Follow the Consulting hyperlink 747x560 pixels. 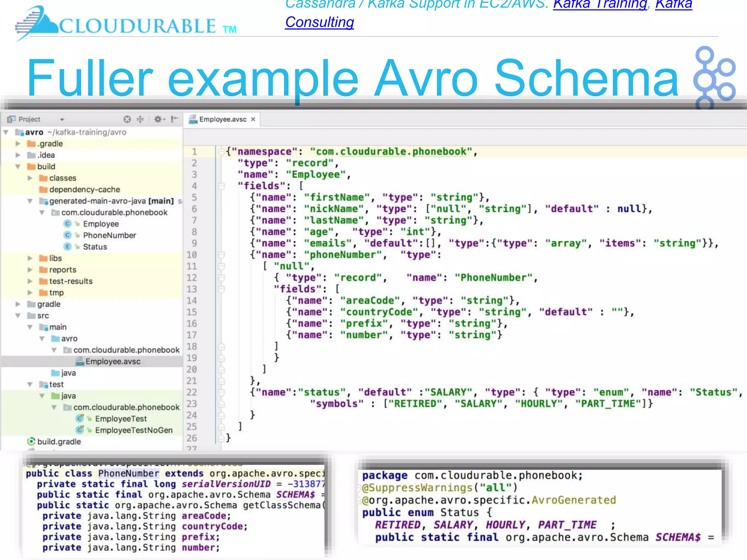(x=320, y=22)
